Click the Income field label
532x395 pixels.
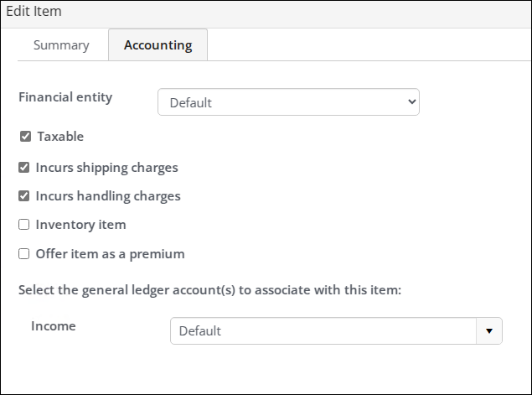(x=53, y=325)
